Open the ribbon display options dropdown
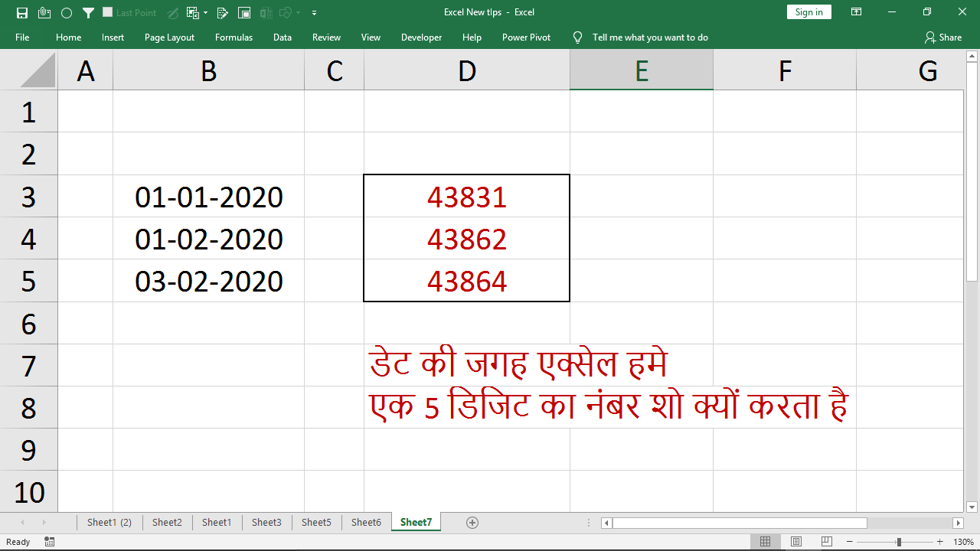Image resolution: width=980 pixels, height=551 pixels. [x=856, y=11]
